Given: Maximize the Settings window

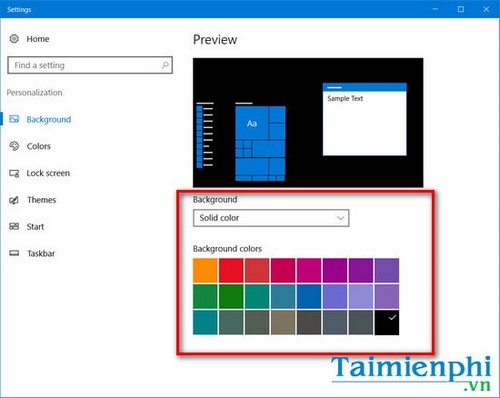Looking at the screenshot, I should 461,9.
